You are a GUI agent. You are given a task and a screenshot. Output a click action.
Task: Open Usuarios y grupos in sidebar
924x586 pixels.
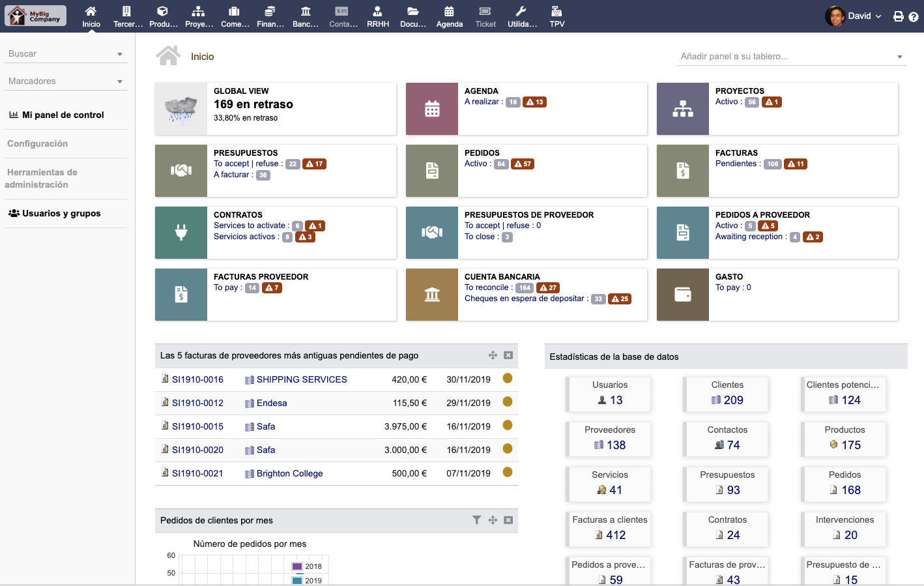[x=61, y=213]
